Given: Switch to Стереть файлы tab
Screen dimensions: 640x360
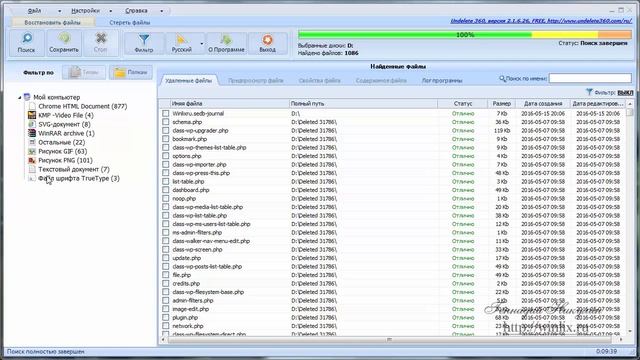Looking at the screenshot, I should (130, 22).
